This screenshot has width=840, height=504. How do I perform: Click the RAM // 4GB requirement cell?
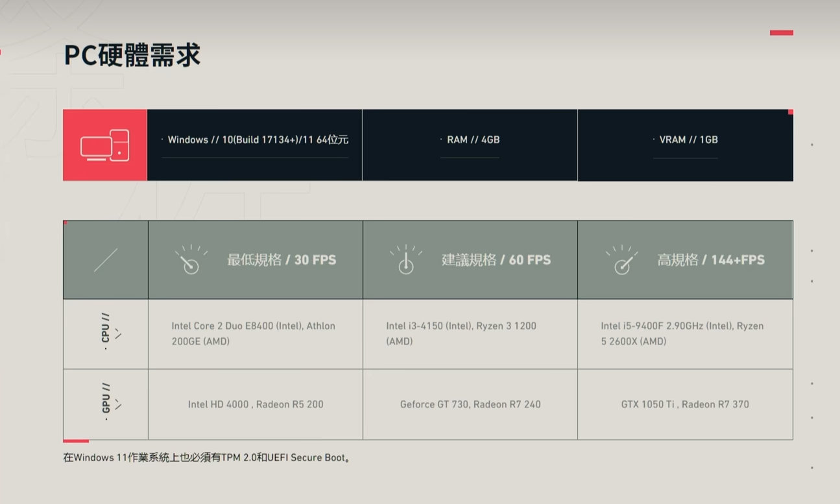(470, 145)
